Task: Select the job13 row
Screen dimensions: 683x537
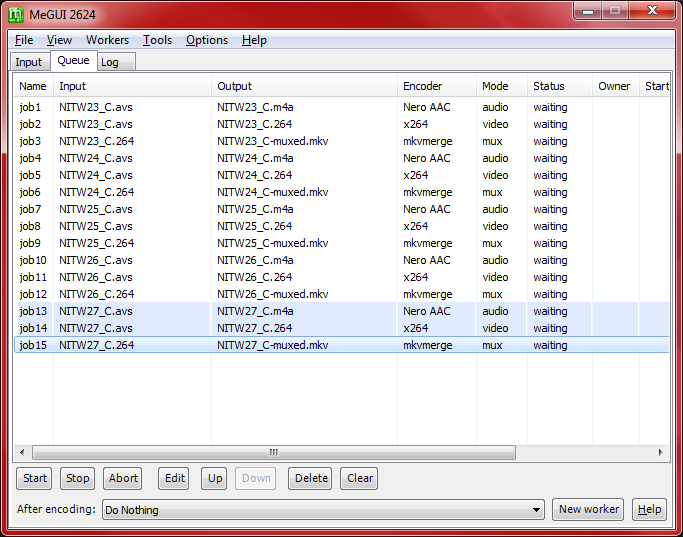Action: coord(342,311)
